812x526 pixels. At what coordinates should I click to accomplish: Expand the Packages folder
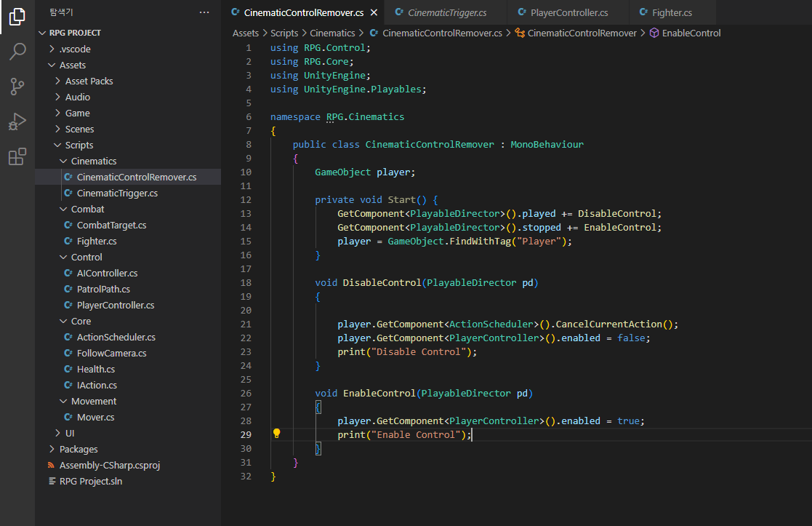tap(78, 449)
